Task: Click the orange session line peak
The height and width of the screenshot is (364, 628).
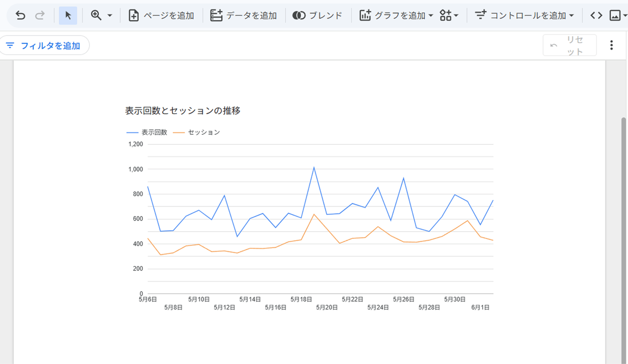Action: coord(314,214)
